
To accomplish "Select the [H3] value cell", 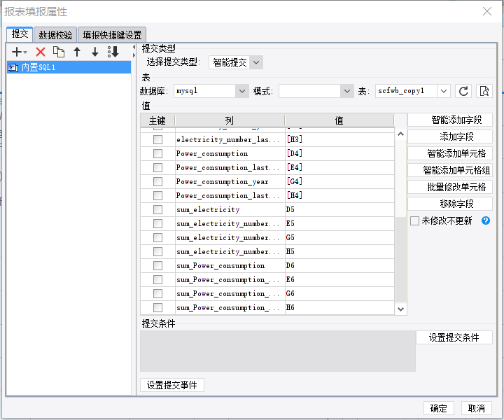I will tap(339, 139).
